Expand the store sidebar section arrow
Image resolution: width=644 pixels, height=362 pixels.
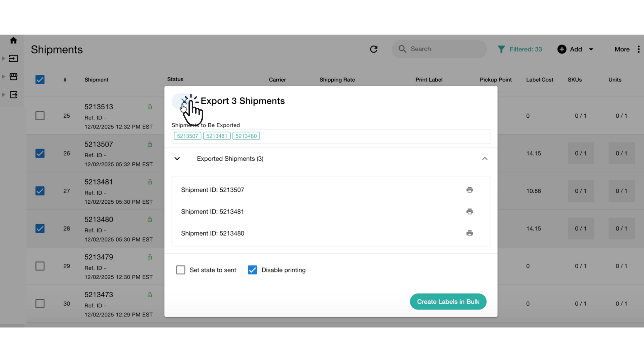(x=3, y=76)
